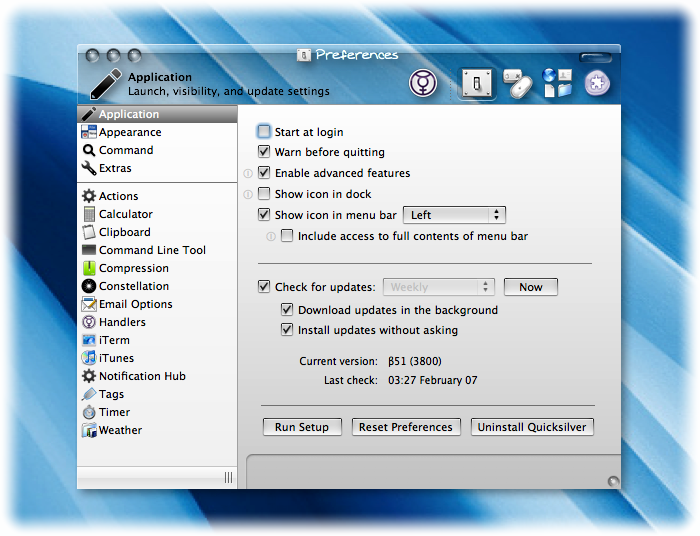Click the Timer stopwatch icon
The width and height of the screenshot is (700, 536).
click(x=89, y=412)
